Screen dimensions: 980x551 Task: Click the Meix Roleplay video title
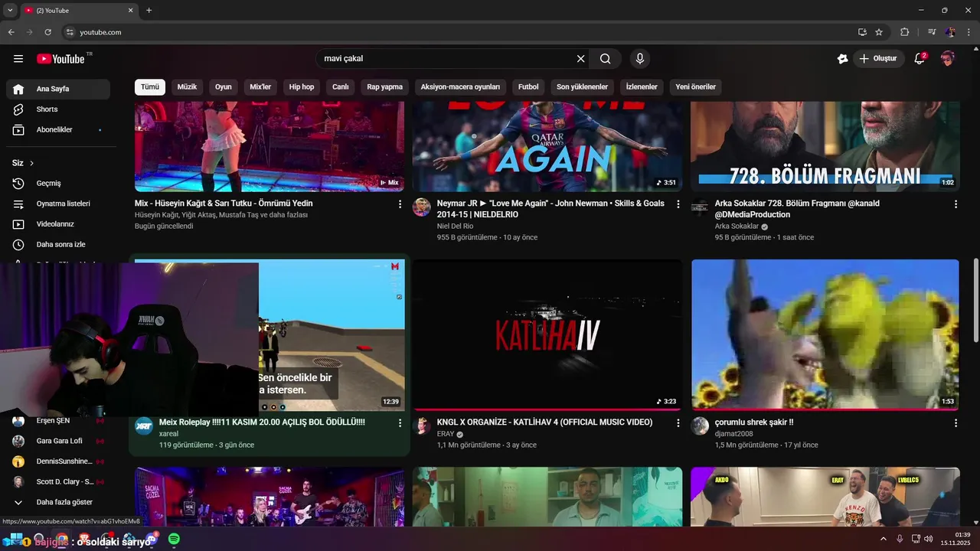[262, 422]
